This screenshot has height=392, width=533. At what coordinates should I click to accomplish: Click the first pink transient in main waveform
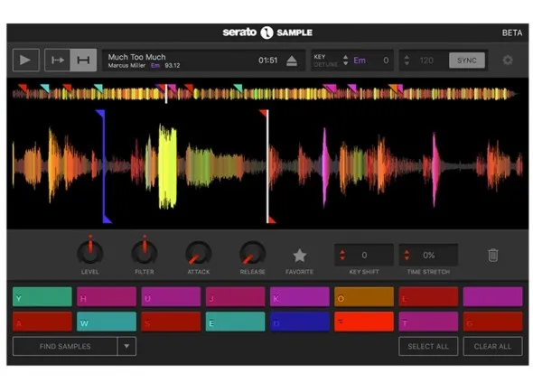point(325,166)
